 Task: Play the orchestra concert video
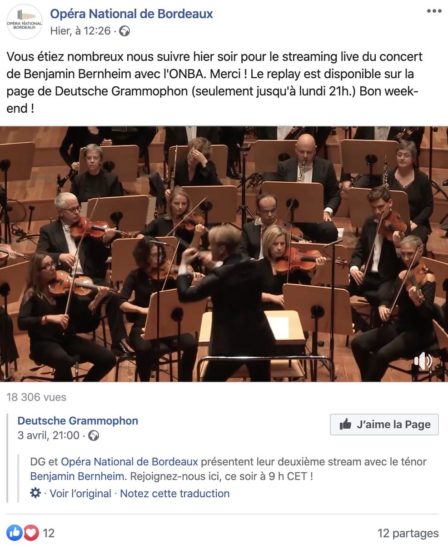click(224, 254)
